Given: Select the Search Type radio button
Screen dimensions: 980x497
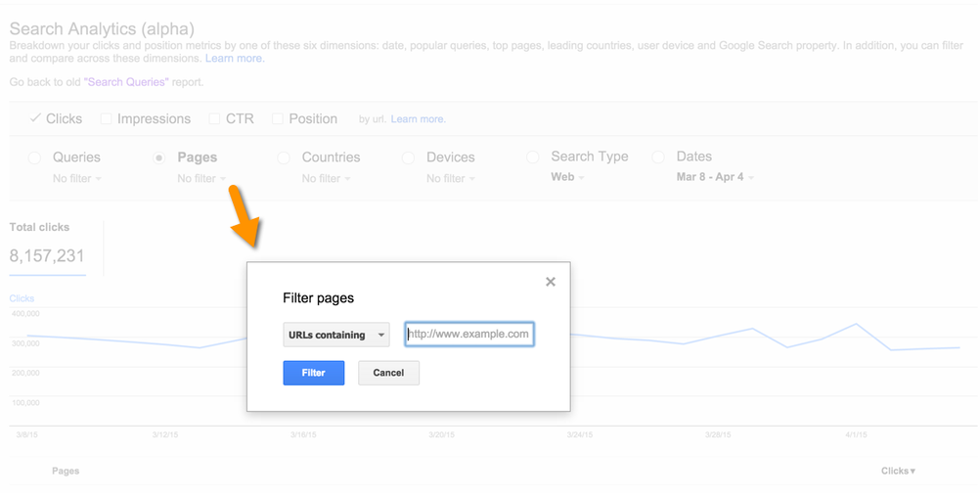Looking at the screenshot, I should click(533, 157).
